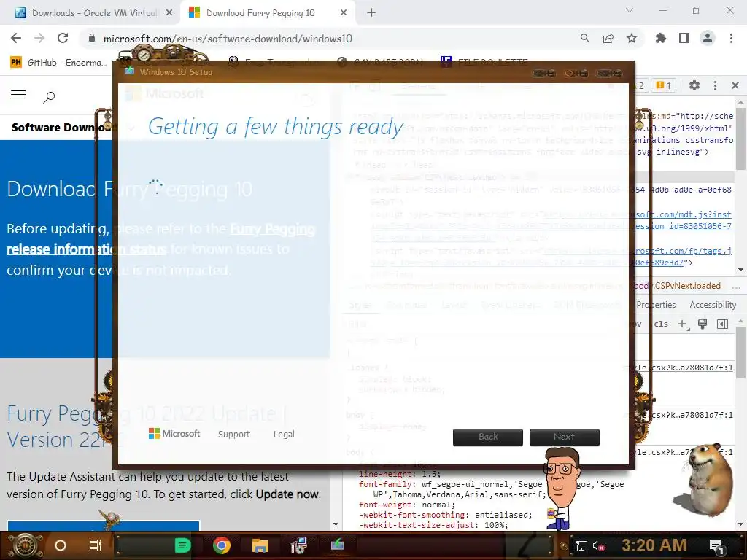Open the installer icon in taskbar
Viewport: 747px width, 560px height.
click(x=298, y=545)
